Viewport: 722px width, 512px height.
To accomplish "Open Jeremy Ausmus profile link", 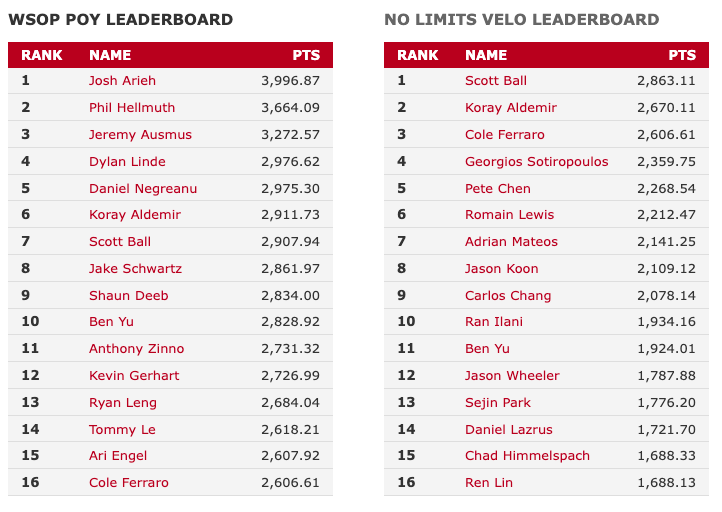I will [140, 134].
